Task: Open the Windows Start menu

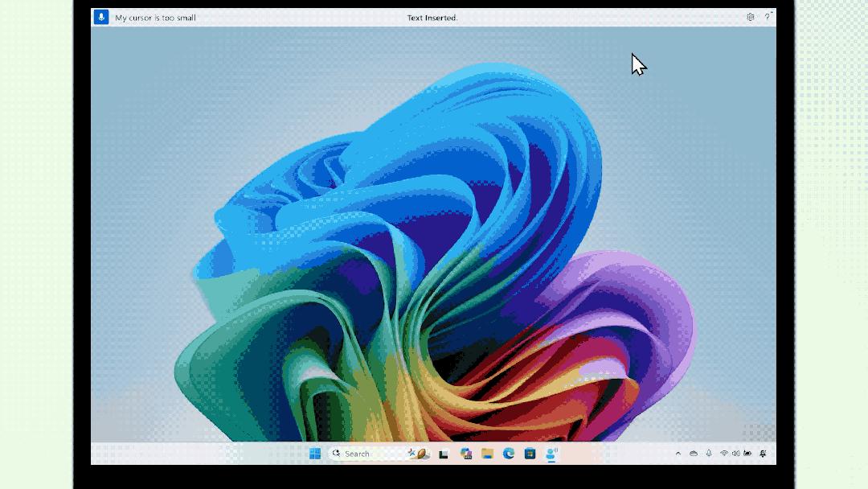Action: pos(315,454)
